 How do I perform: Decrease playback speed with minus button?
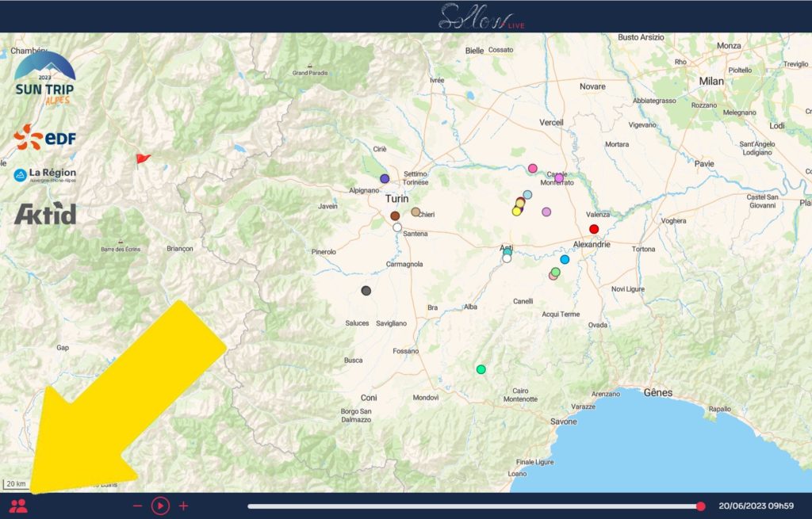click(137, 506)
